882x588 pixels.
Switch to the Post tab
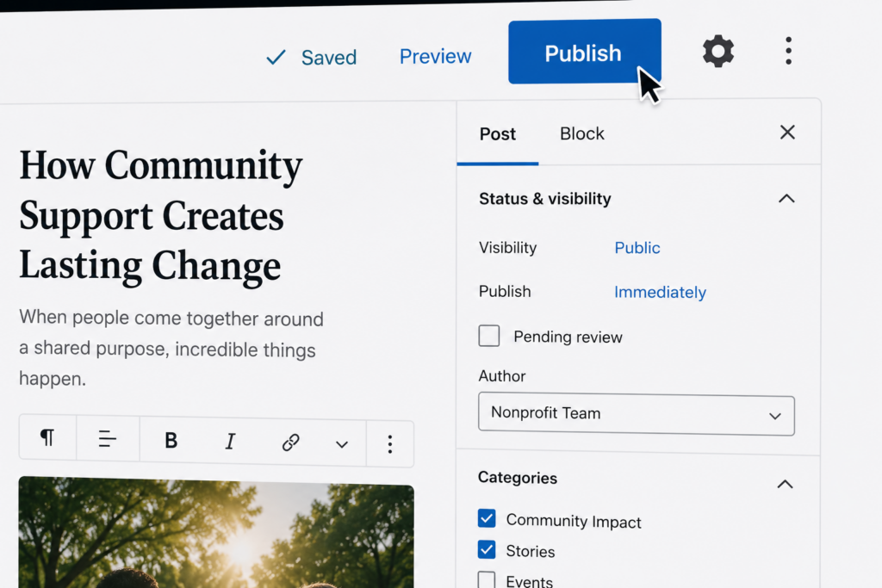(498, 133)
